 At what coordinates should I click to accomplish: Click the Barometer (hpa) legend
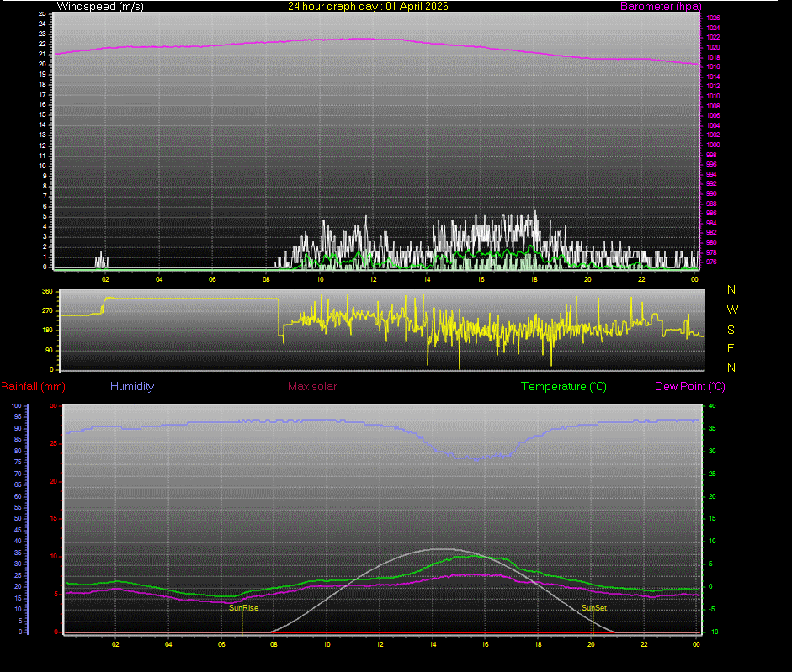coord(661,6)
